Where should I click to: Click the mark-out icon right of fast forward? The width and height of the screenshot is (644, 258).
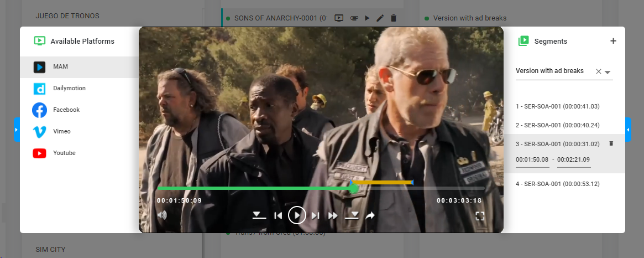(x=352, y=215)
